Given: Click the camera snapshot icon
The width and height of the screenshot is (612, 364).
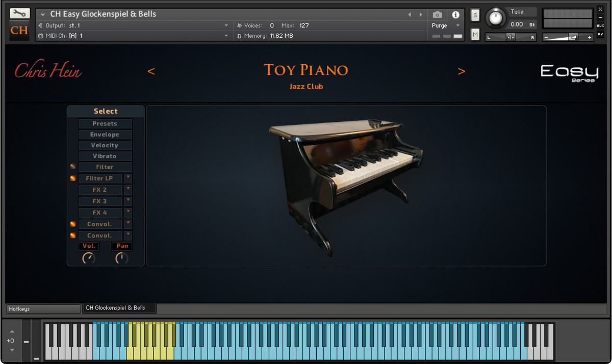Looking at the screenshot, I should point(437,15).
